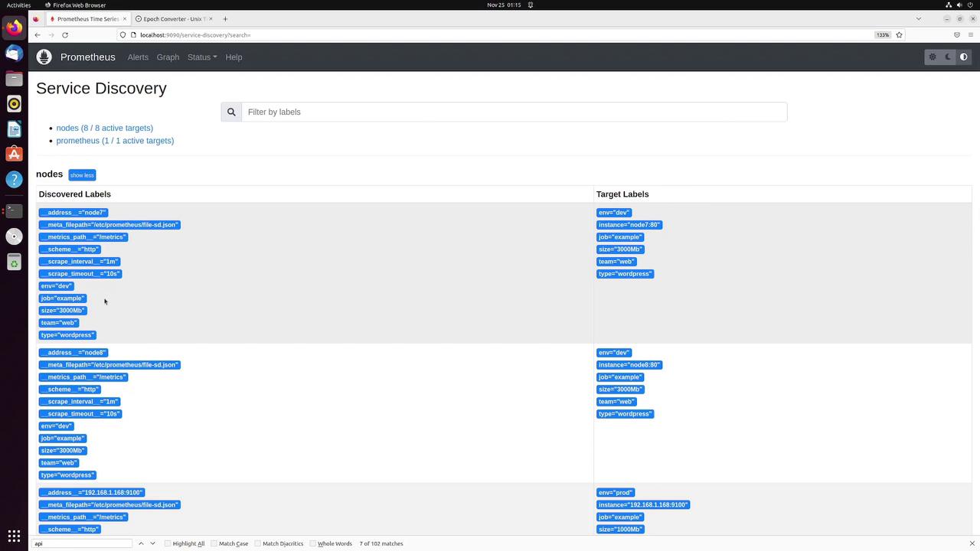
Task: Jump to nodes (8 / 8 active targets)
Action: 104,128
